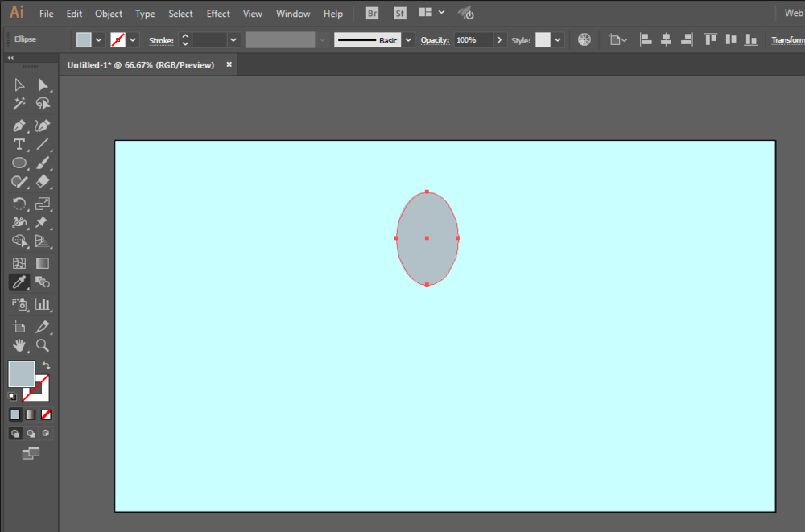Viewport: 805px width, 532px height.
Task: Switch to Color fill mode
Action: (14, 414)
